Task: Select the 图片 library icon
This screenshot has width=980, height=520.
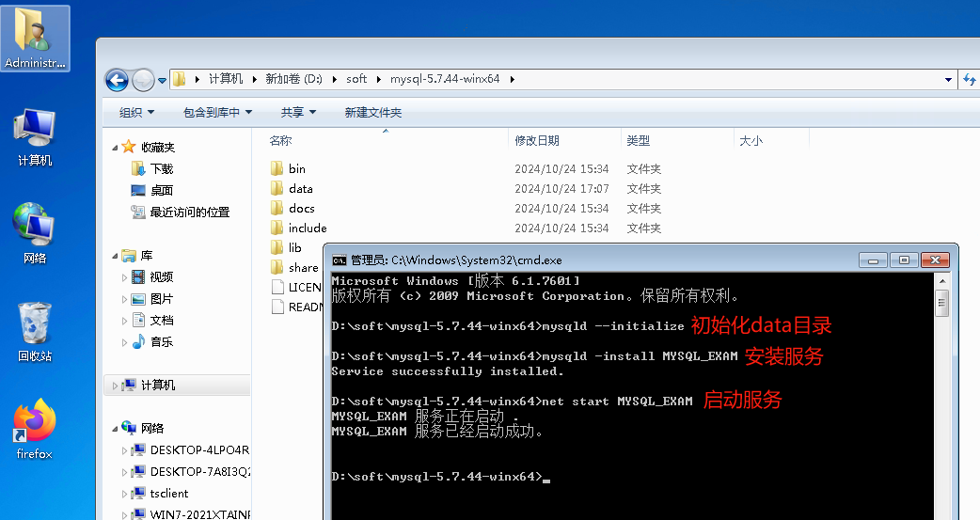Action: tap(138, 299)
